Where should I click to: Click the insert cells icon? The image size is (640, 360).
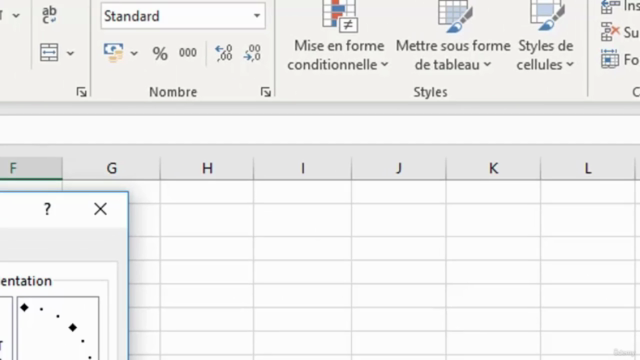(610, 7)
